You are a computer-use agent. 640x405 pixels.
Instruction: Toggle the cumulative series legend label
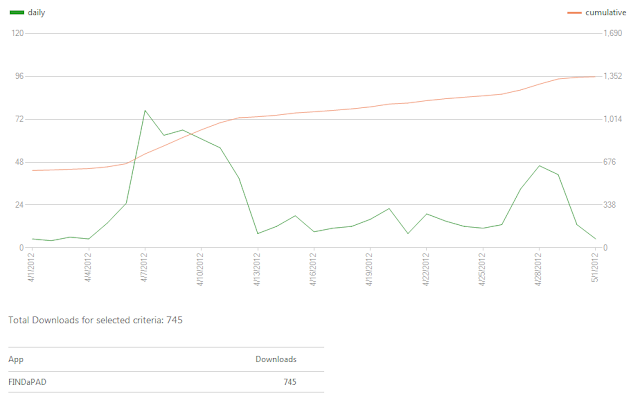pos(605,13)
